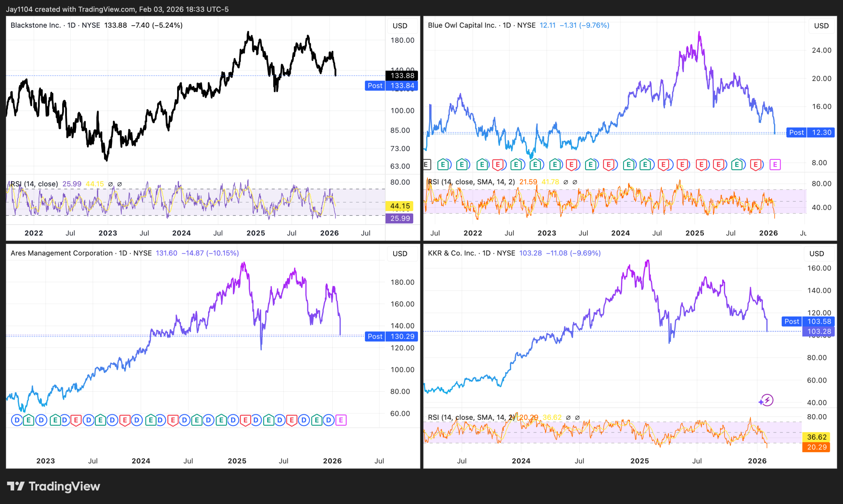
Task: Click the TradingView logo at the bottom left
Action: (x=53, y=486)
